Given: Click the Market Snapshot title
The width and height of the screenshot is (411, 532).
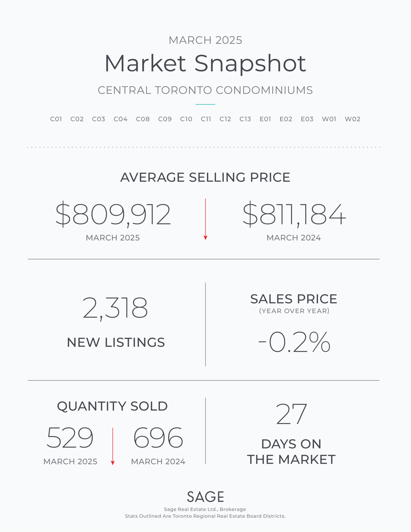Looking at the screenshot, I should (205, 63).
